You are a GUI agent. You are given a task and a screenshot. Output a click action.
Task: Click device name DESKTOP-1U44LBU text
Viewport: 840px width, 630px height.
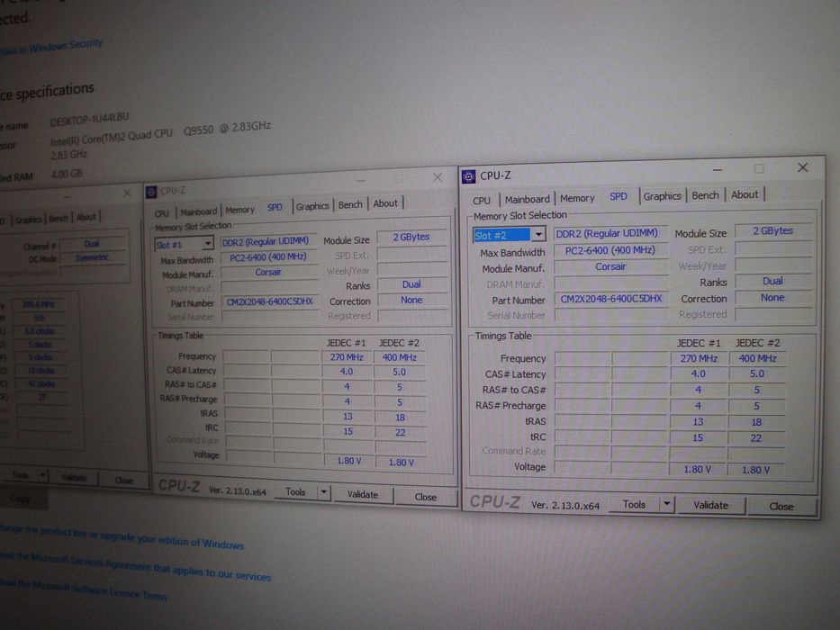coord(89,119)
